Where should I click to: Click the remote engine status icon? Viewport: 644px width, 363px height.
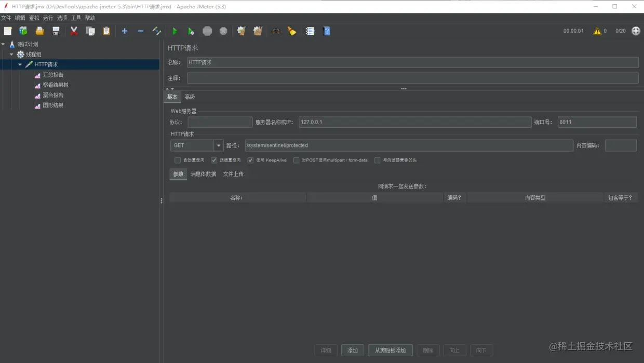point(636,31)
